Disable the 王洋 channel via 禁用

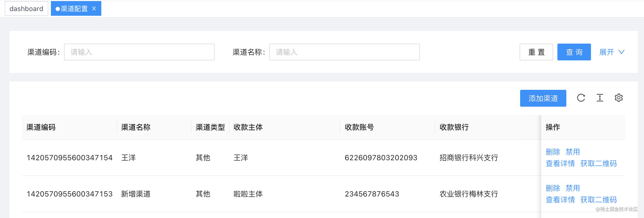(573, 152)
